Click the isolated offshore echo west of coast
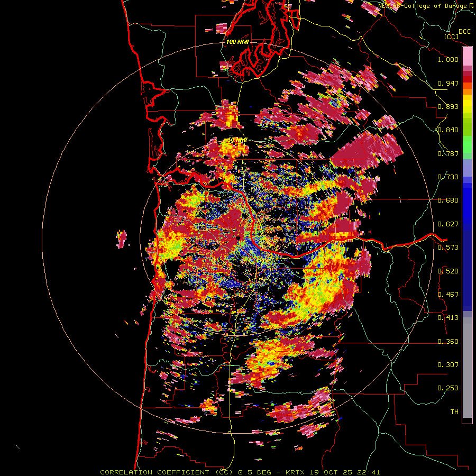The width and height of the screenshot is (476, 476). point(122,239)
